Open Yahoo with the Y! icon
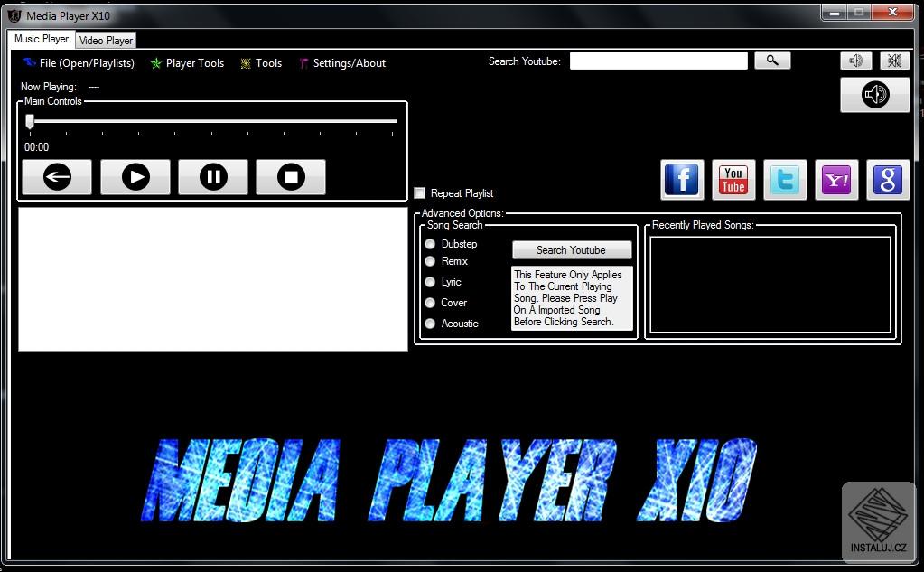This screenshot has width=924, height=572. pos(835,180)
